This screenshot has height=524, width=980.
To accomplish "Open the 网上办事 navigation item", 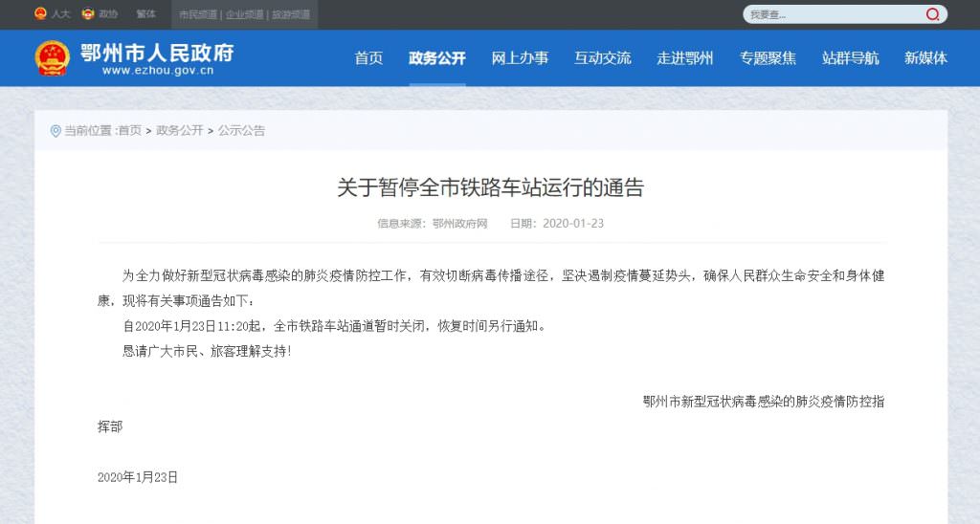I will (520, 58).
